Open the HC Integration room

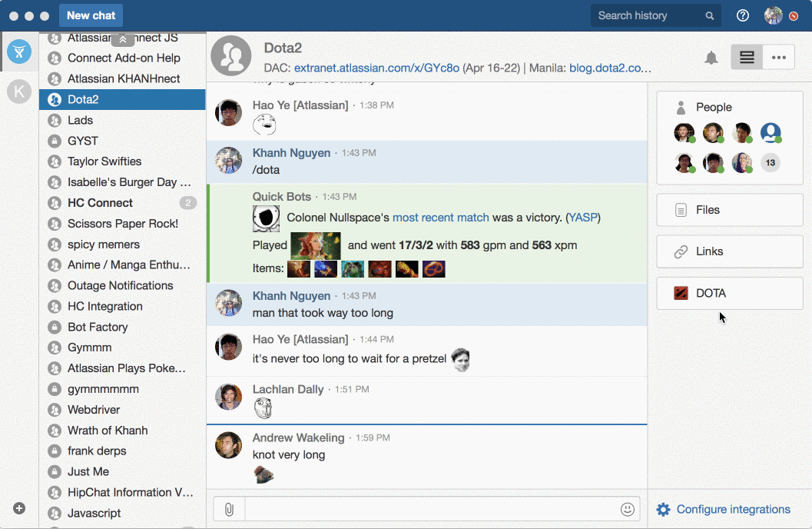[123, 306]
